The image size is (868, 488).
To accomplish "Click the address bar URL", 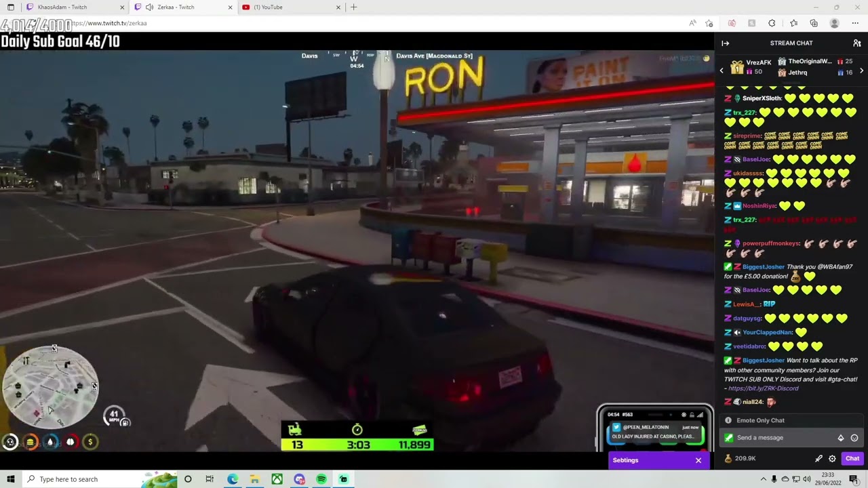I will pos(108,23).
